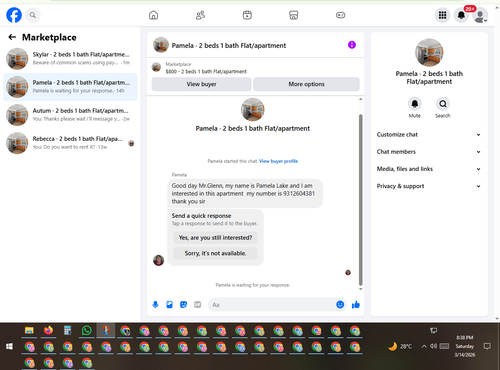500x370 pixels.
Task: Click the chat conversation scrollbar
Action: [360, 199]
